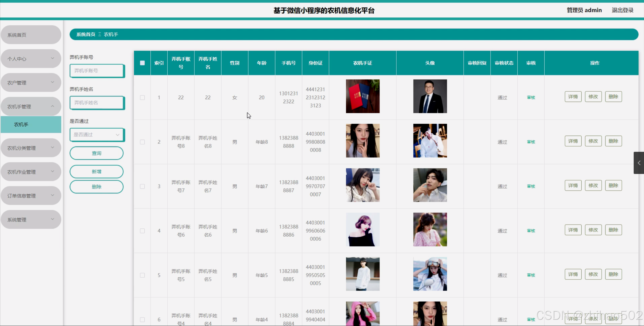Click 修改 on the third row
This screenshot has width=644, height=326.
[x=593, y=185]
